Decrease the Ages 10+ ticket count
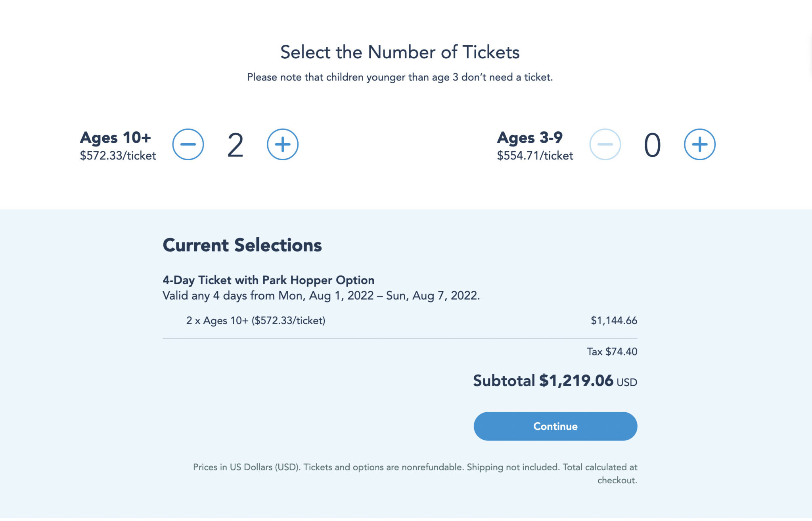This screenshot has width=812, height=521. tap(188, 144)
